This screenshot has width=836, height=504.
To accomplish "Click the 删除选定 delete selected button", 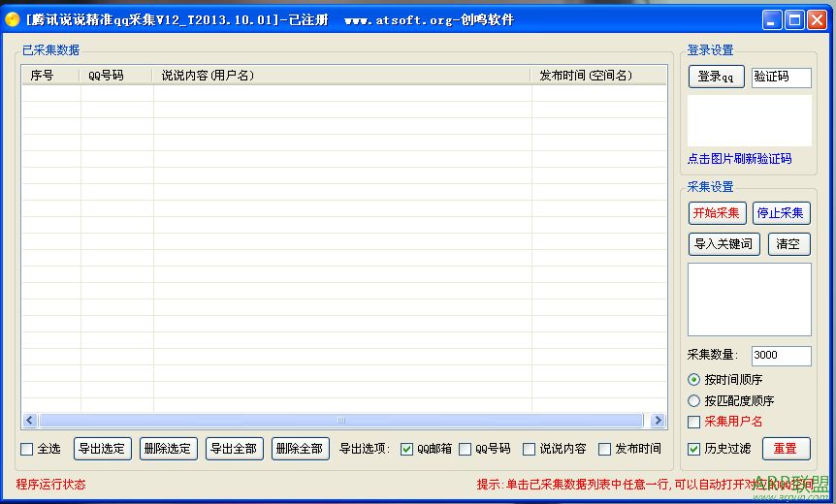I will (168, 449).
